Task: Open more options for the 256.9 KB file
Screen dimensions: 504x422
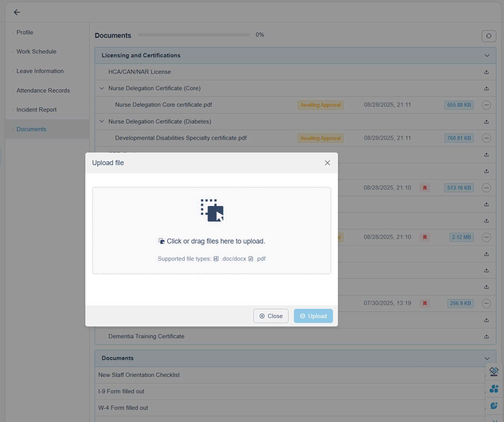Action: pos(486,304)
